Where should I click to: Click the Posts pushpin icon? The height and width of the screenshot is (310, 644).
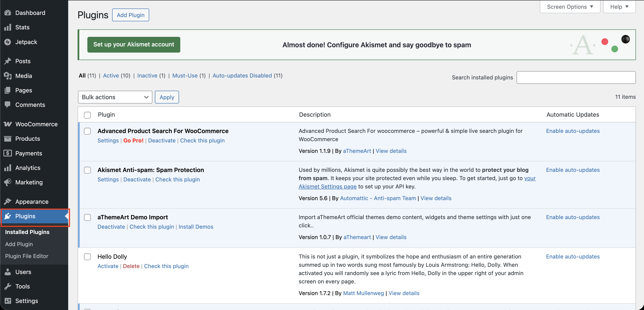tap(8, 61)
